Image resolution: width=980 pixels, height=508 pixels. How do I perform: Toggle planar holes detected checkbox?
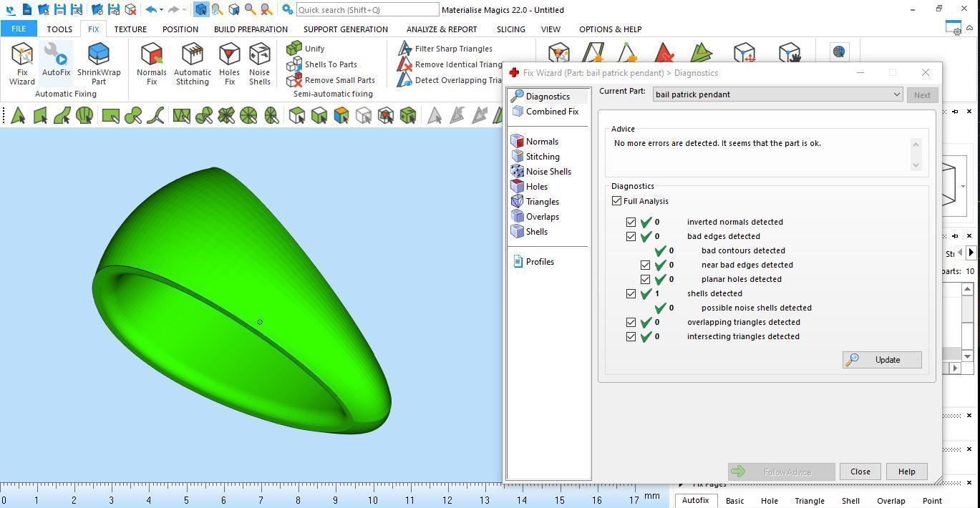pyautogui.click(x=645, y=279)
